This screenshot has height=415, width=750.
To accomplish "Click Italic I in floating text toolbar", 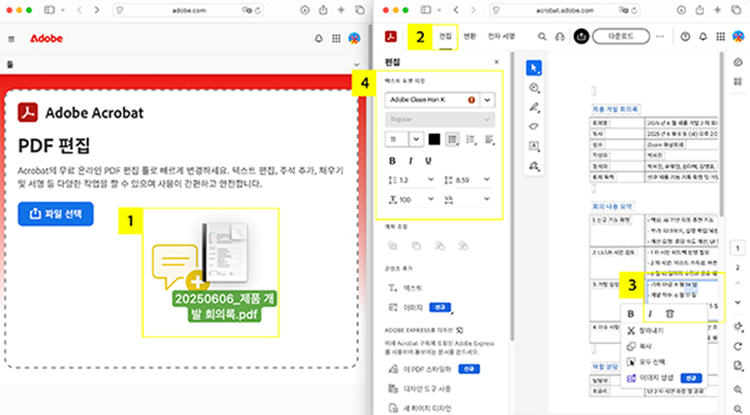I will point(650,314).
